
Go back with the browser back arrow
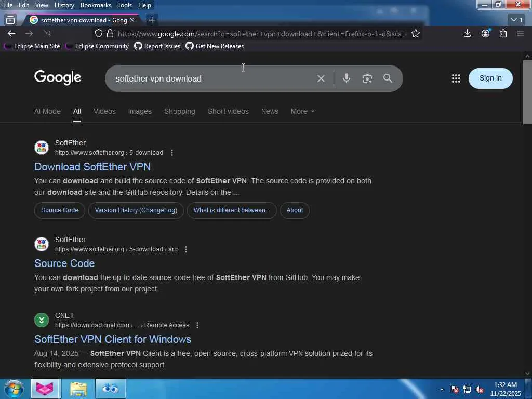tap(11, 34)
